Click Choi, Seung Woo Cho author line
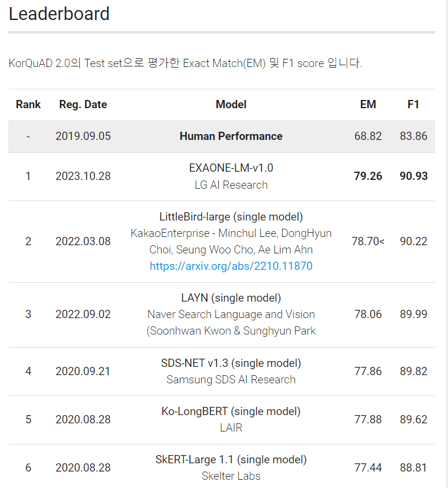The image size is (448, 488). pyautogui.click(x=231, y=250)
